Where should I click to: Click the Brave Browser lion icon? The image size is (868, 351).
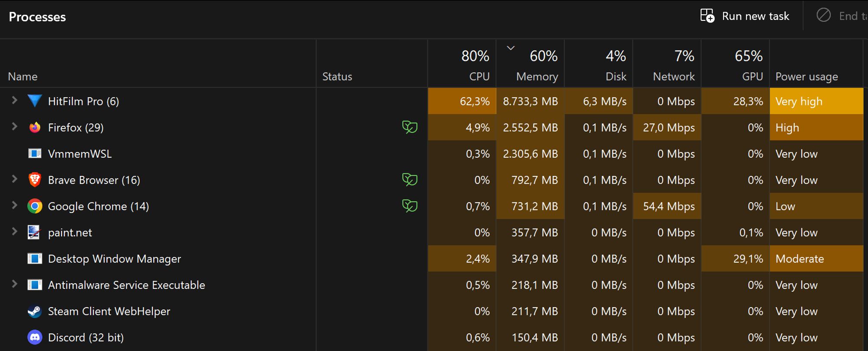click(35, 180)
